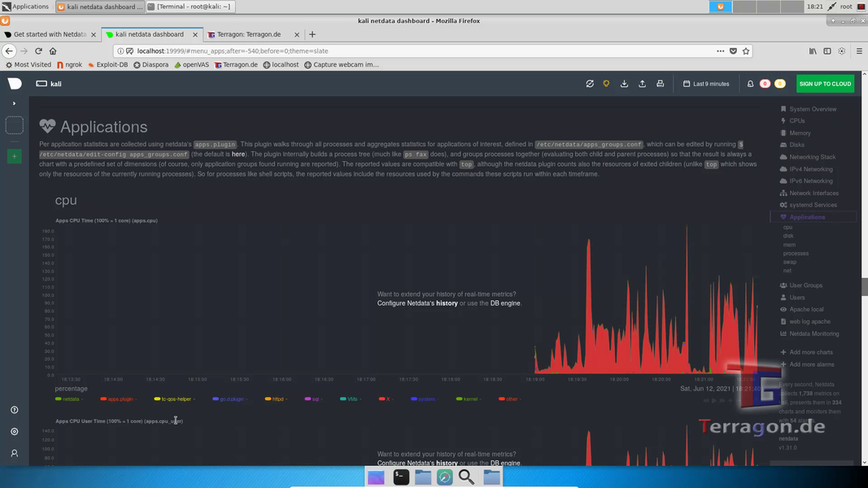This screenshot has width=868, height=488.
Task: Click the page vertical scrollbar thumb
Action: 864,286
